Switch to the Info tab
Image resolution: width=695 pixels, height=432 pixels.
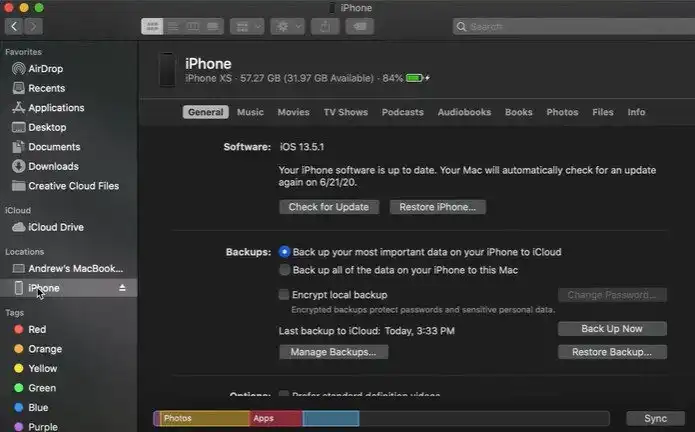[x=636, y=112]
